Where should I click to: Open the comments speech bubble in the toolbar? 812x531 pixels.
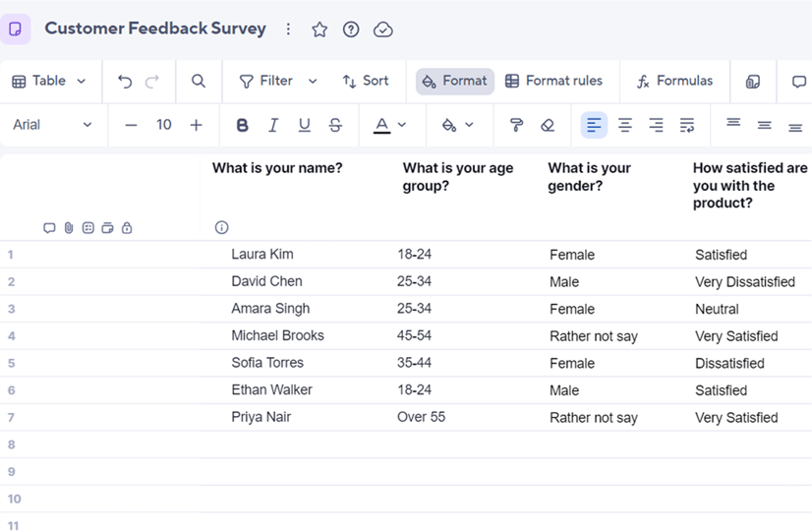(x=799, y=82)
